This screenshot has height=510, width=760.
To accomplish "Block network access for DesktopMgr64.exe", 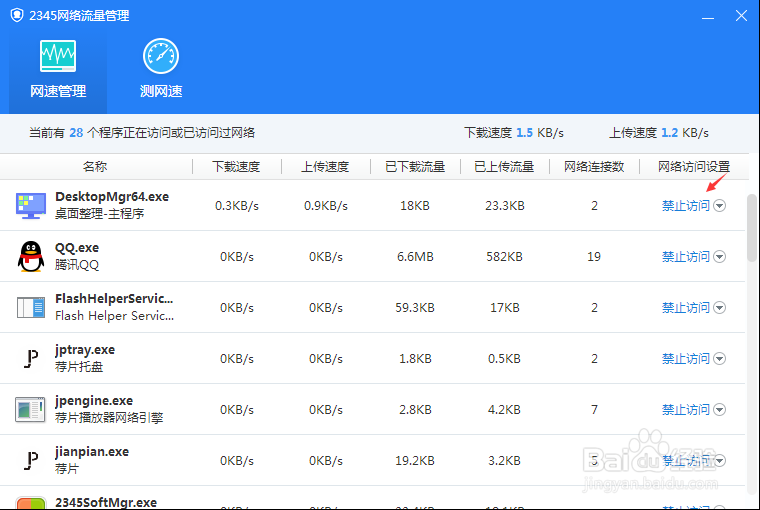I will tap(686, 206).
